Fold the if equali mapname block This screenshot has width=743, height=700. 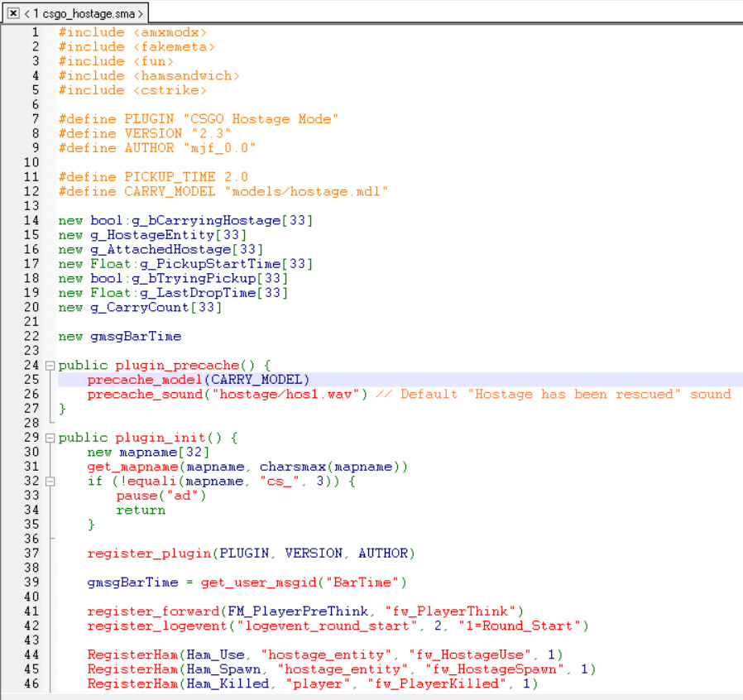click(50, 482)
